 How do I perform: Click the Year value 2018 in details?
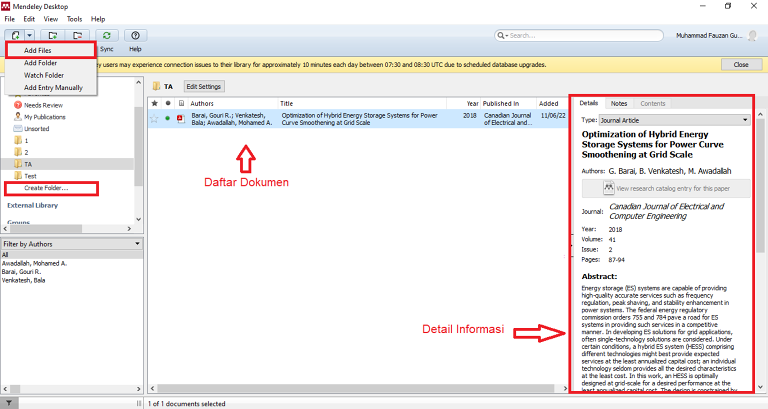click(x=615, y=229)
